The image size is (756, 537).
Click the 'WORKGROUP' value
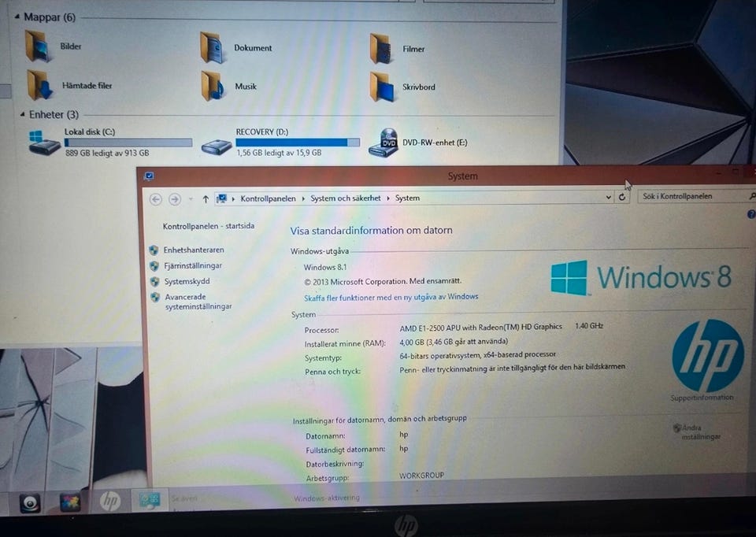pos(421,476)
